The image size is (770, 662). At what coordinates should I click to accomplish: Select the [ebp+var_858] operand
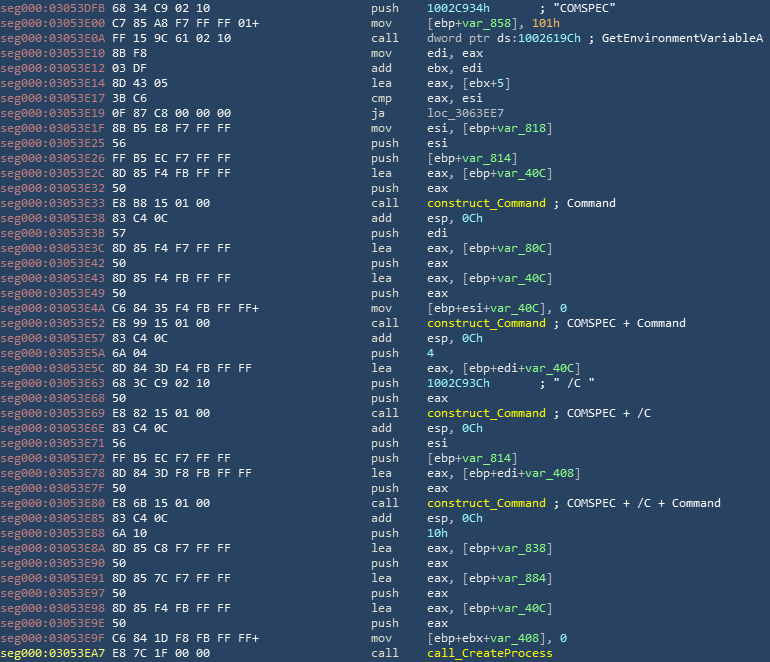click(472, 23)
